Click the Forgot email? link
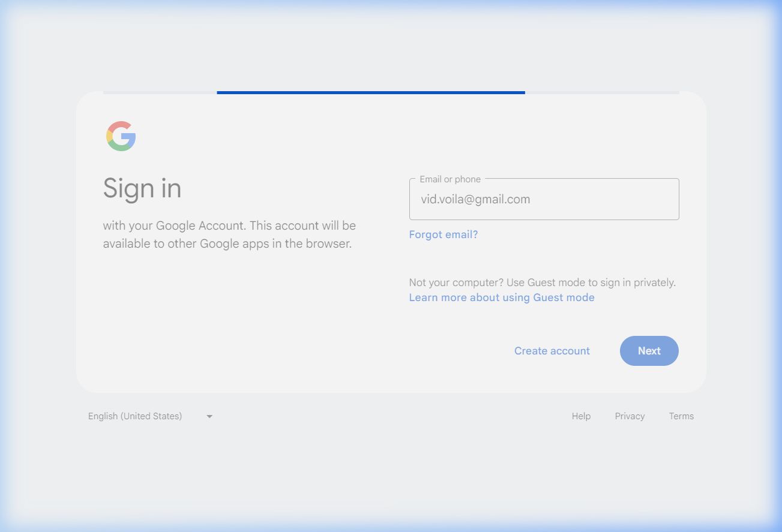Image resolution: width=782 pixels, height=532 pixels. click(444, 235)
